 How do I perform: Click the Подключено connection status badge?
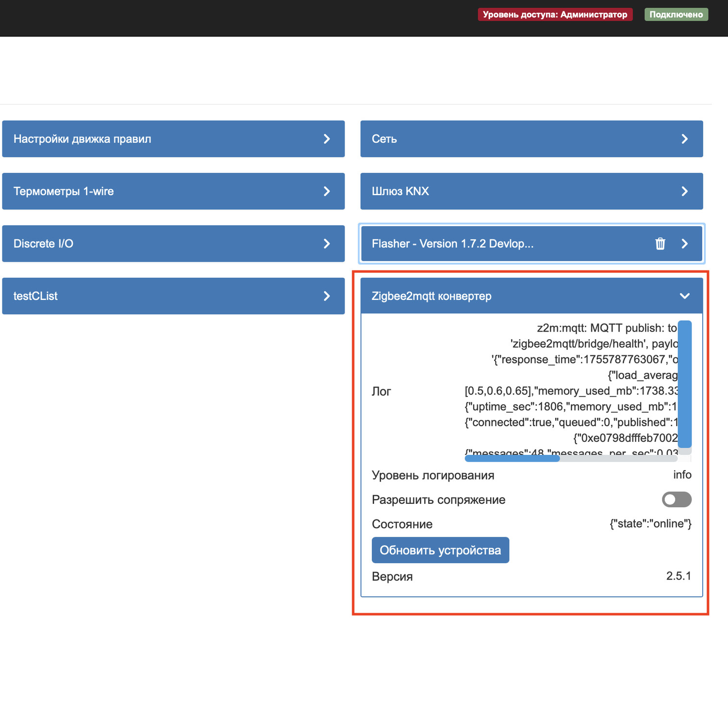[x=676, y=15]
